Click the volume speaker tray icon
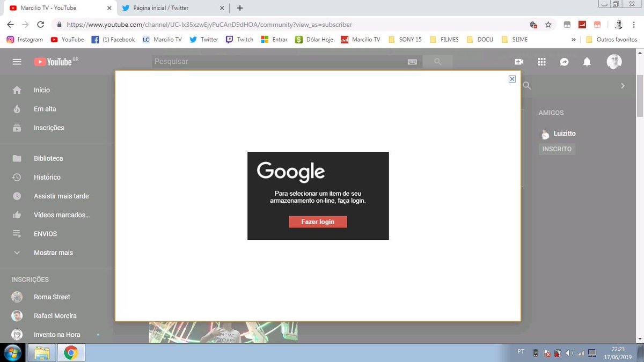Screen dimensions: 644x362 click(569, 353)
